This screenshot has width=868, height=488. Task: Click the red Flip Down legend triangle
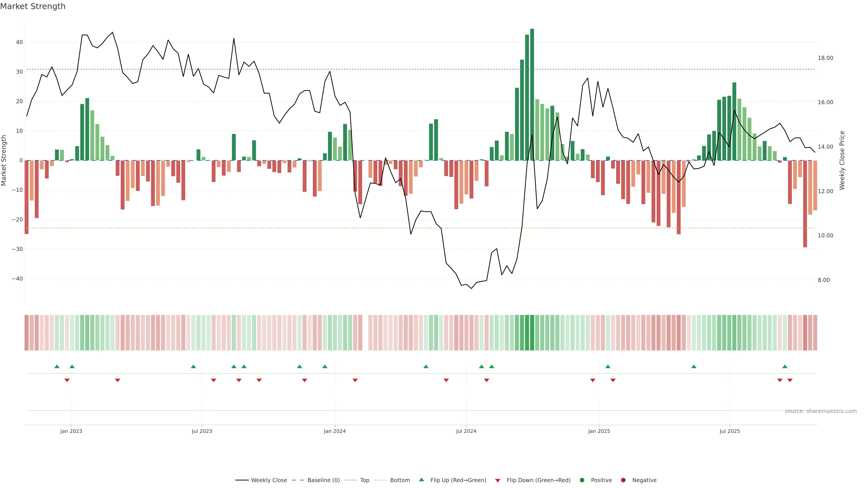(498, 481)
